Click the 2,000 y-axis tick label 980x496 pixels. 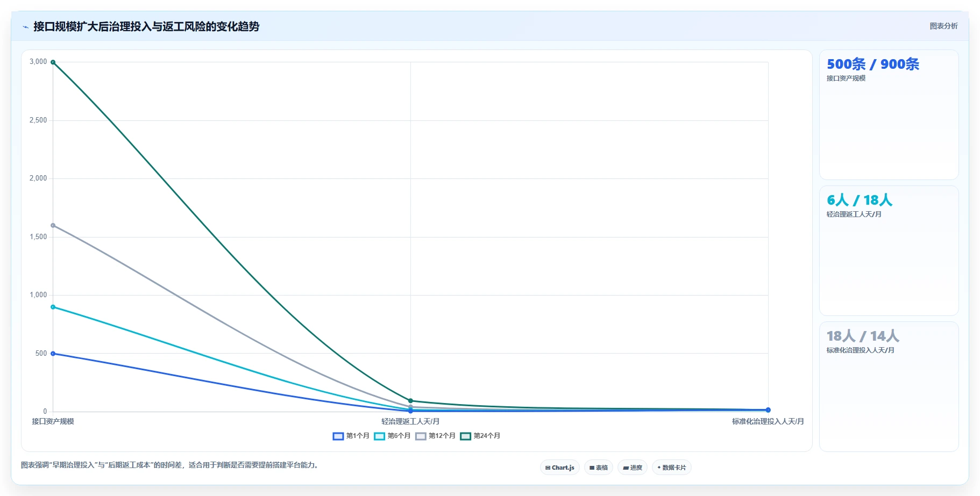coord(38,178)
